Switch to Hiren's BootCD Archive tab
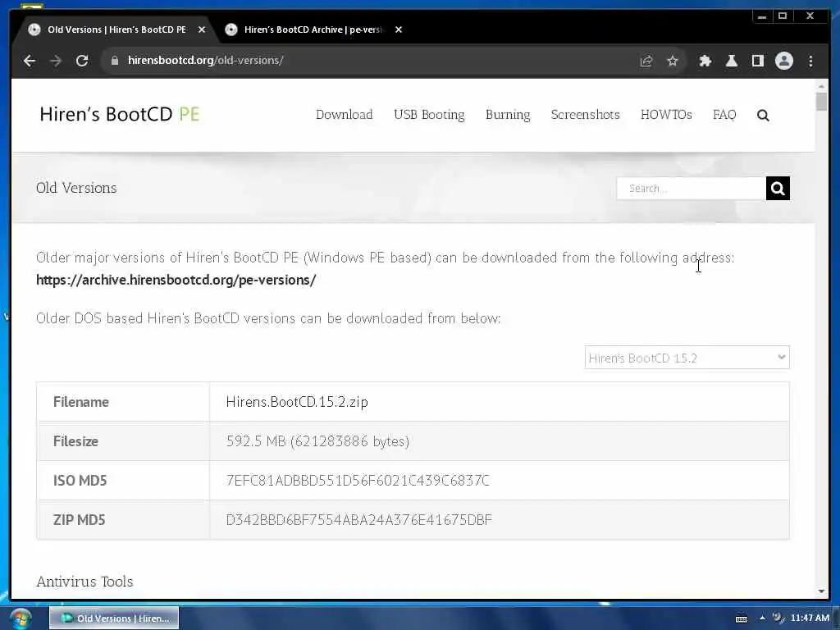Screen dimensions: 840x630 [x=313, y=30]
